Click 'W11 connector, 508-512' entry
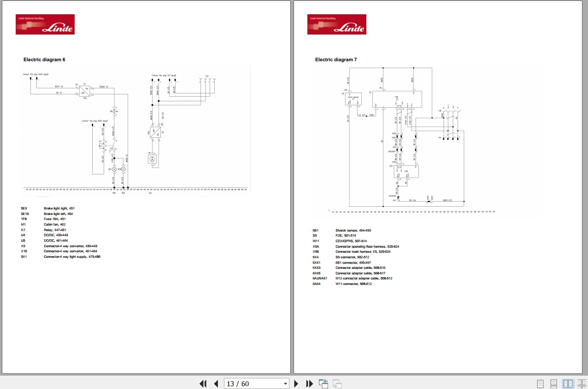 [x=353, y=284]
